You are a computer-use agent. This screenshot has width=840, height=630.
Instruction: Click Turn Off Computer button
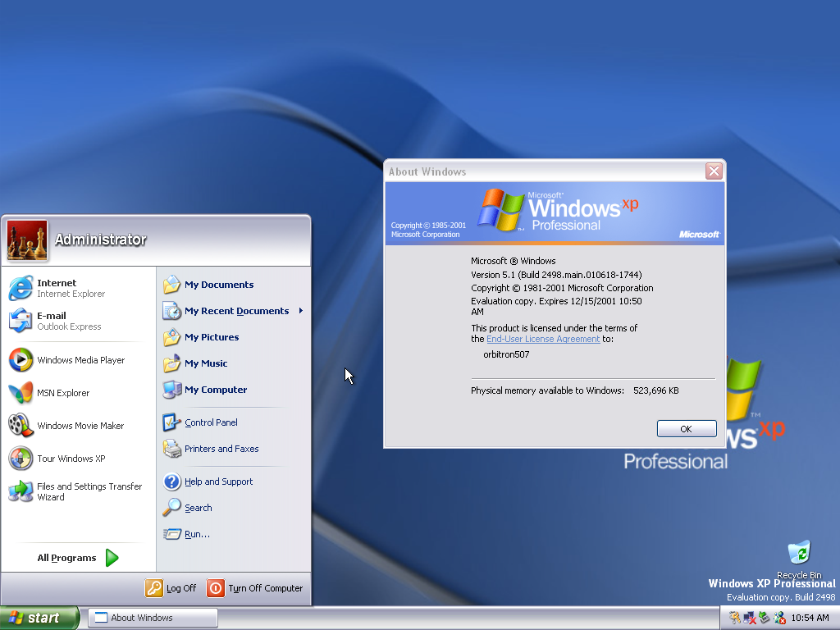[255, 587]
